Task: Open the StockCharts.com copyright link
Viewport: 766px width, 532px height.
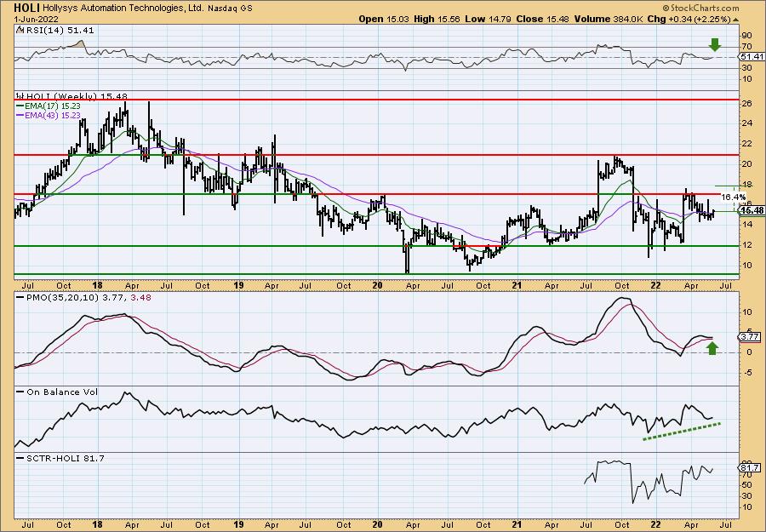Action: coord(700,8)
